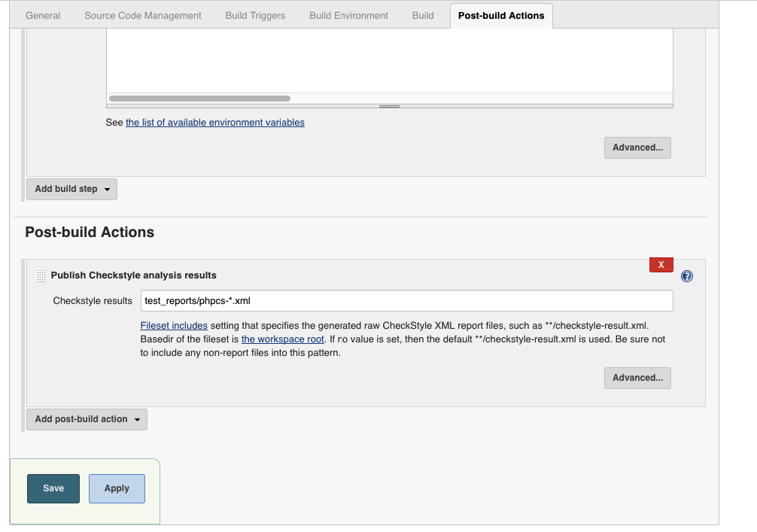Open the list of available environment variables
The height and width of the screenshot is (532, 757).
point(215,123)
